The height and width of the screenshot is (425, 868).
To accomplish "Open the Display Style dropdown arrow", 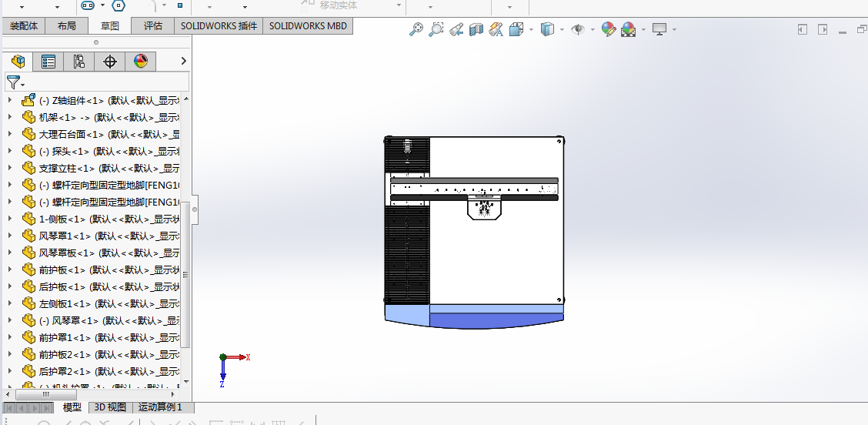I will pyautogui.click(x=562, y=29).
